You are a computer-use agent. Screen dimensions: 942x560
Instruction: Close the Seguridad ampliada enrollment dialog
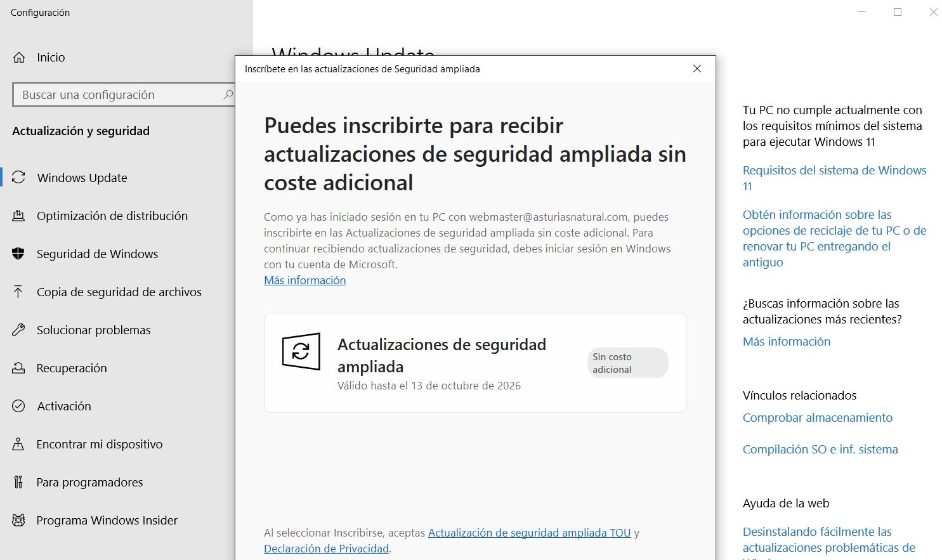point(697,68)
